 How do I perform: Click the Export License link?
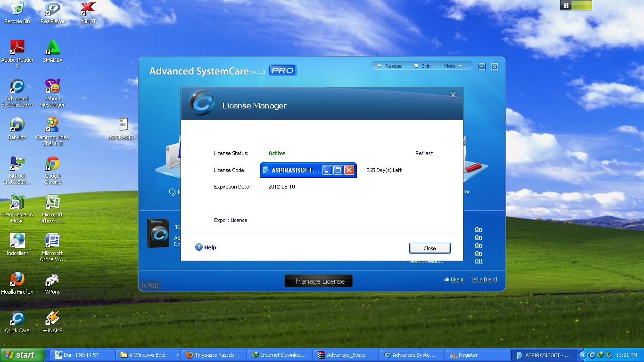pos(231,220)
